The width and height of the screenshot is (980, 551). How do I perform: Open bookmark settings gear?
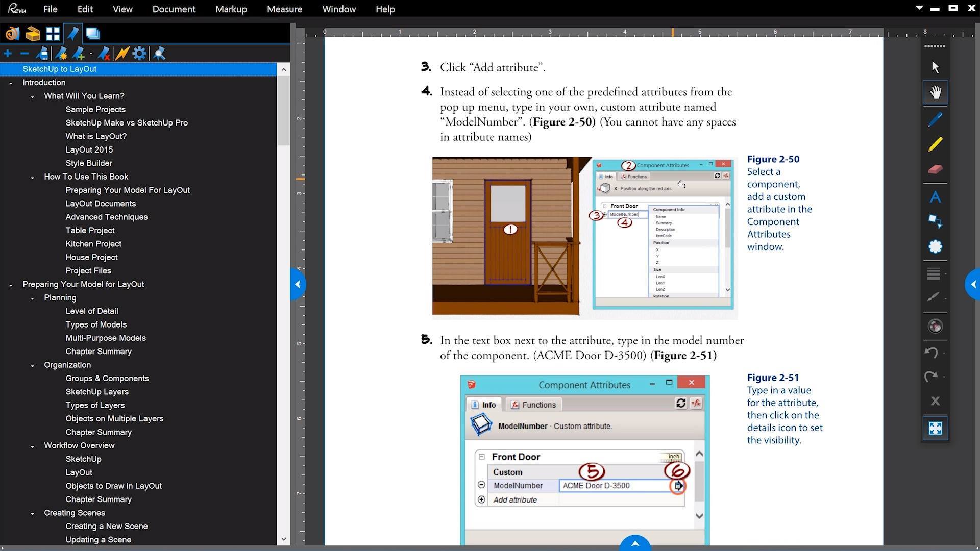tap(139, 54)
